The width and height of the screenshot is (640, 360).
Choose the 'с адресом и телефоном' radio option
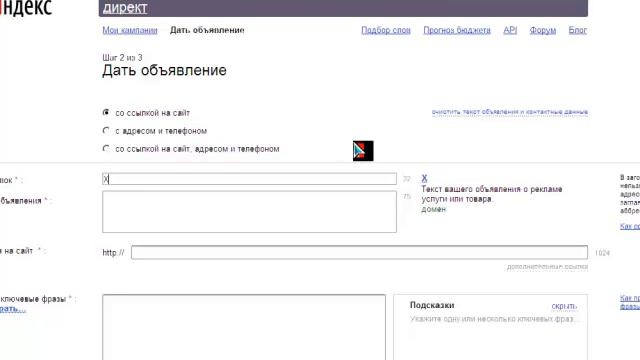(x=106, y=131)
